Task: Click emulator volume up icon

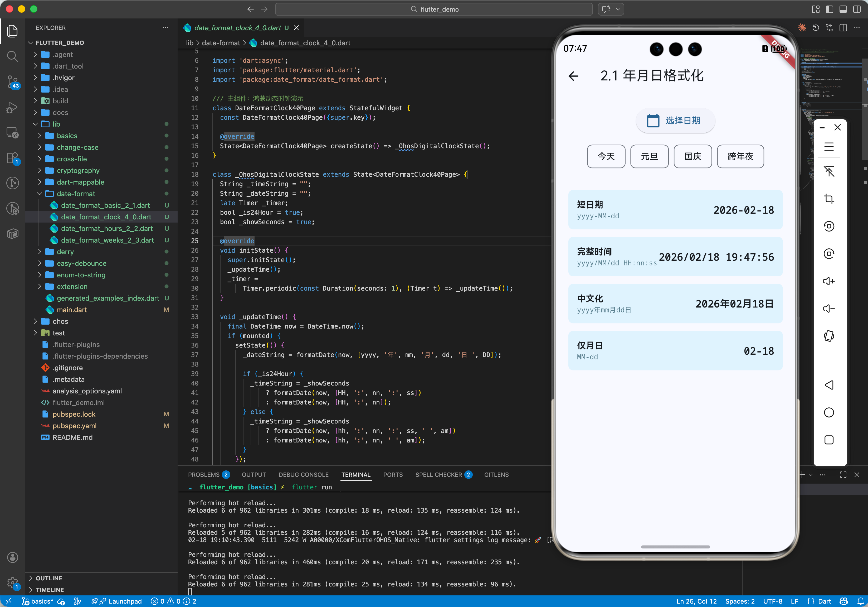Action: 829,281
